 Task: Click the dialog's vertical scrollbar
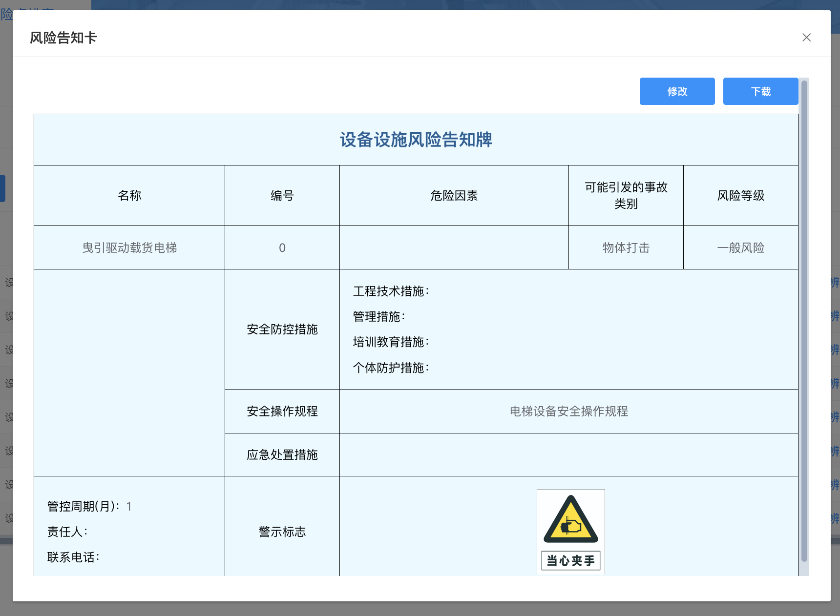click(x=804, y=322)
